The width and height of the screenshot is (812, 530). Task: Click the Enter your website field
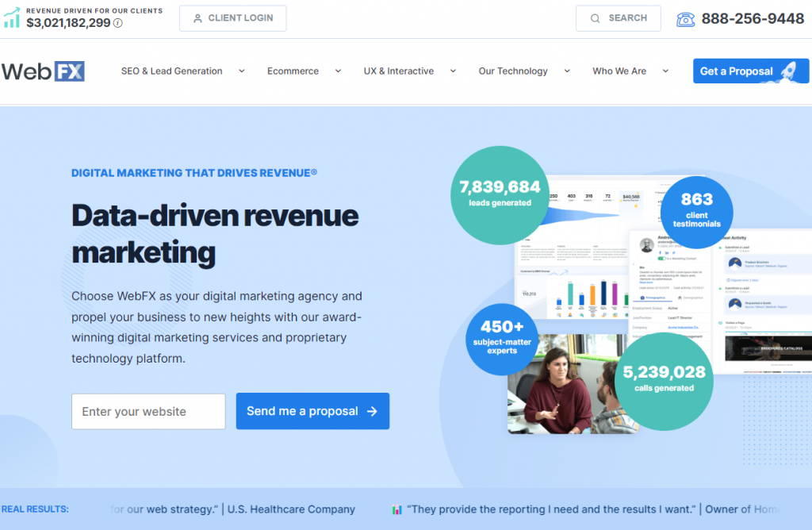pos(148,411)
